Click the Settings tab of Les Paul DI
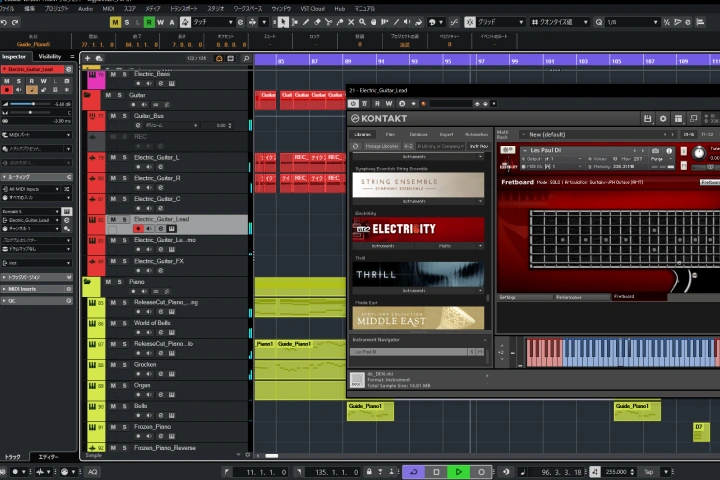720x480 pixels. click(525, 297)
